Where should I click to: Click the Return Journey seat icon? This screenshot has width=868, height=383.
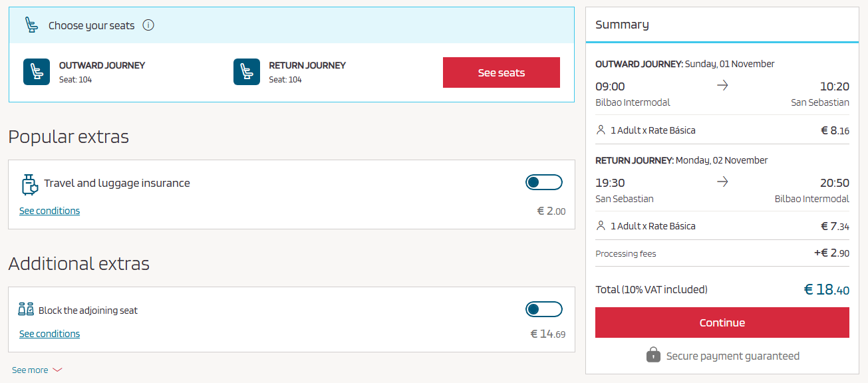pyautogui.click(x=247, y=72)
